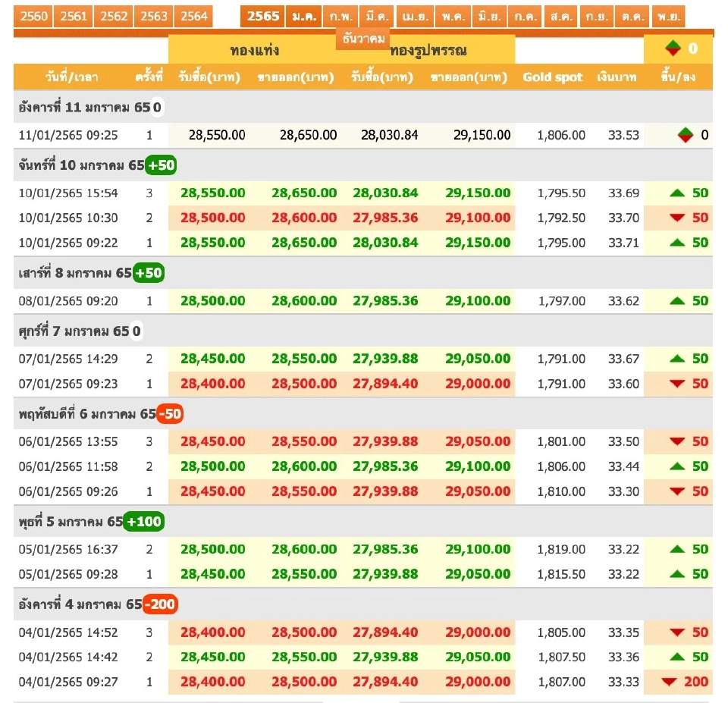Open the 2560 year tab
The width and height of the screenshot is (728, 703).
[33, 16]
